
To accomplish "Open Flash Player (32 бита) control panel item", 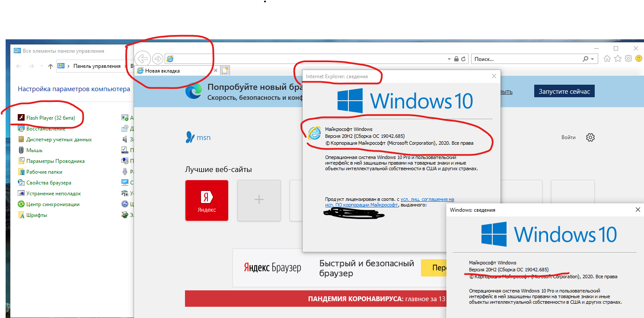I will pyautogui.click(x=50, y=118).
